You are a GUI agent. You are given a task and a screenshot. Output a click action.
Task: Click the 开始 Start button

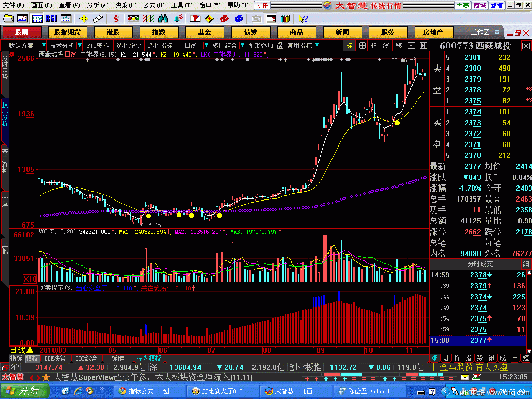tap(24, 391)
